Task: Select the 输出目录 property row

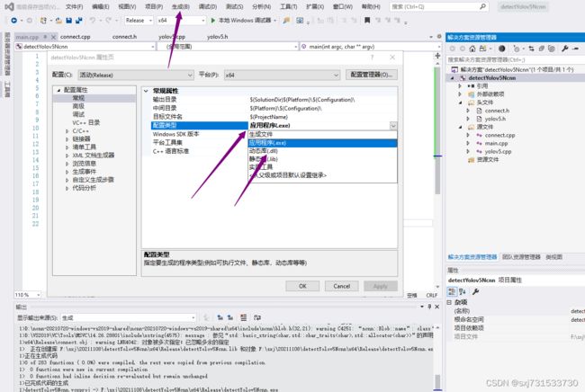Action: click(x=274, y=100)
